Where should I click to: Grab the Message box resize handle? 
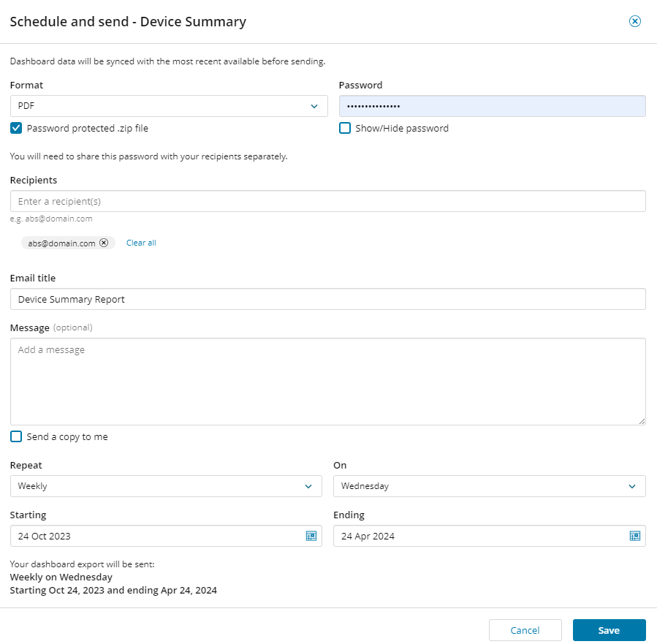click(642, 421)
